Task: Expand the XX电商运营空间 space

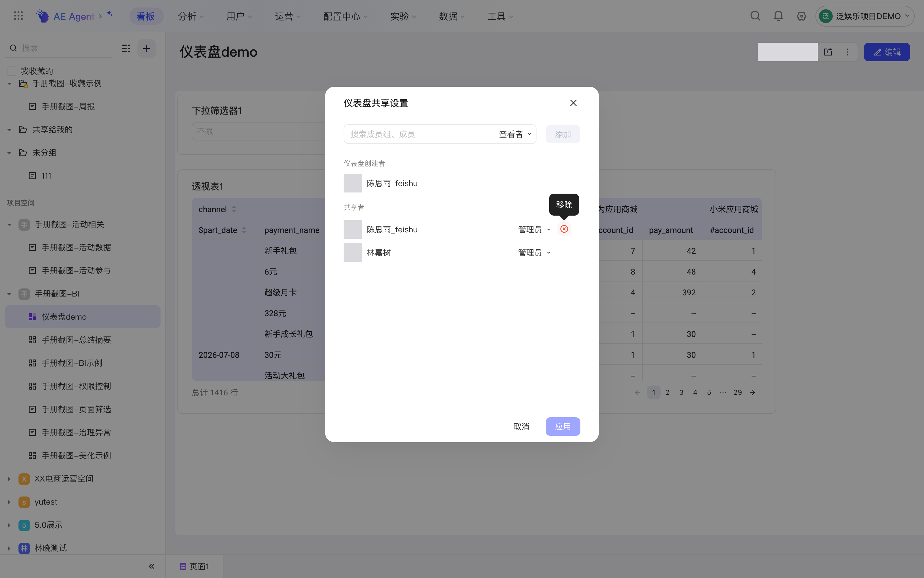Action: pyautogui.click(x=9, y=479)
